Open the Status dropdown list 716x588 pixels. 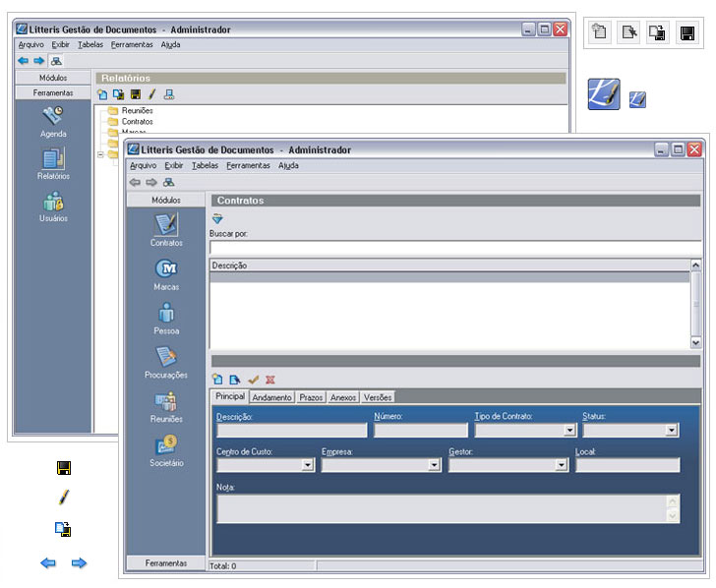[x=672, y=431]
